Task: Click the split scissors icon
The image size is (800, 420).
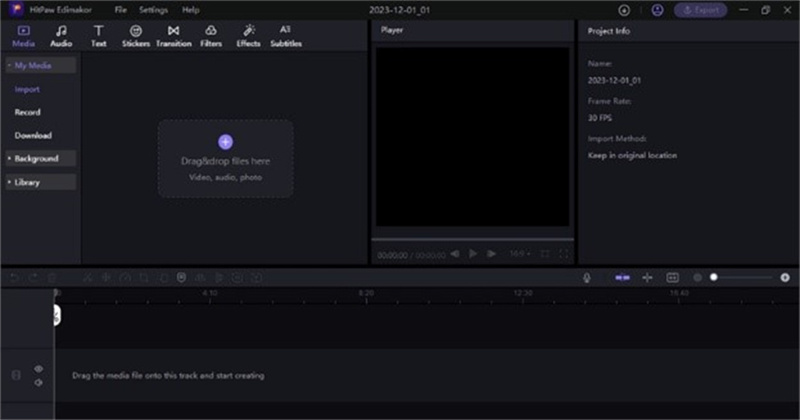Action: (x=88, y=278)
